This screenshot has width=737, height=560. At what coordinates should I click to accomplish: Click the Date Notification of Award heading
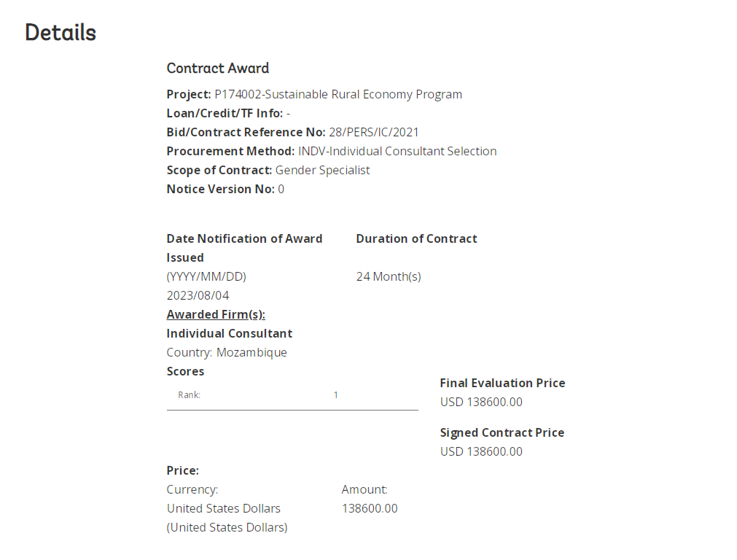[x=244, y=238]
